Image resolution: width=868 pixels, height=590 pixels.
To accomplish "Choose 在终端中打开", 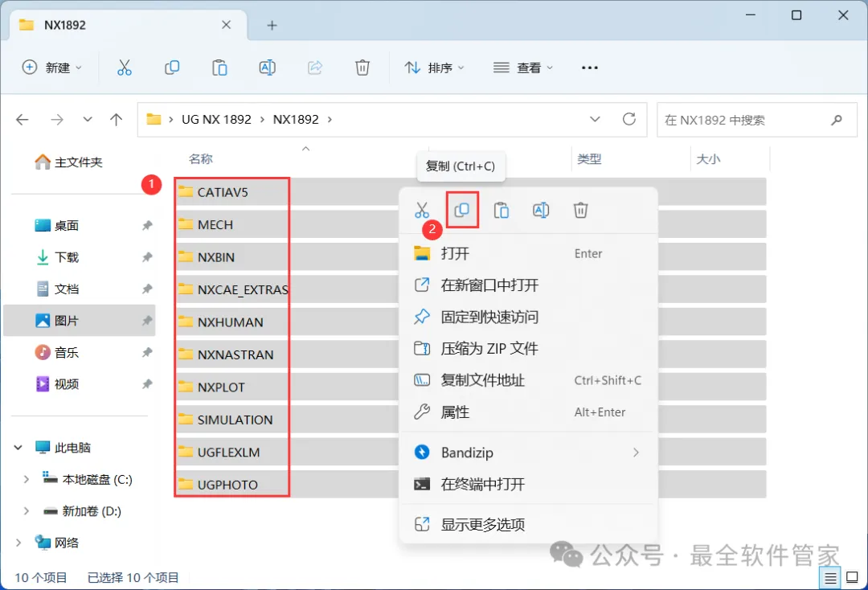I will [x=528, y=484].
